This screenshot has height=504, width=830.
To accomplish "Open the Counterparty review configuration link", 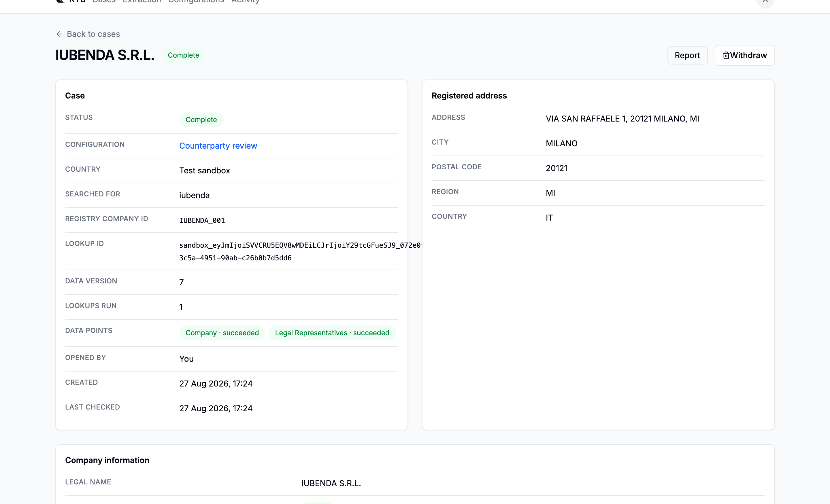I will 218,146.
